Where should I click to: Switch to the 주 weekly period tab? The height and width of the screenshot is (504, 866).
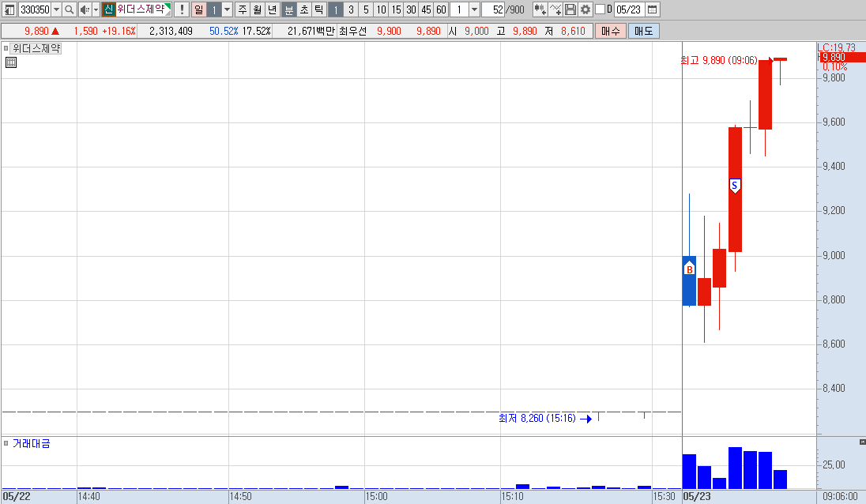click(243, 9)
